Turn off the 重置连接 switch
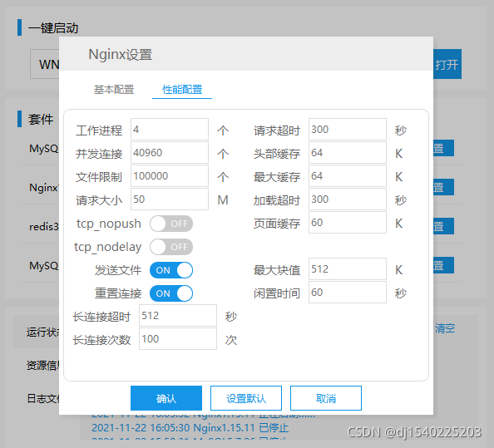 pos(171,293)
